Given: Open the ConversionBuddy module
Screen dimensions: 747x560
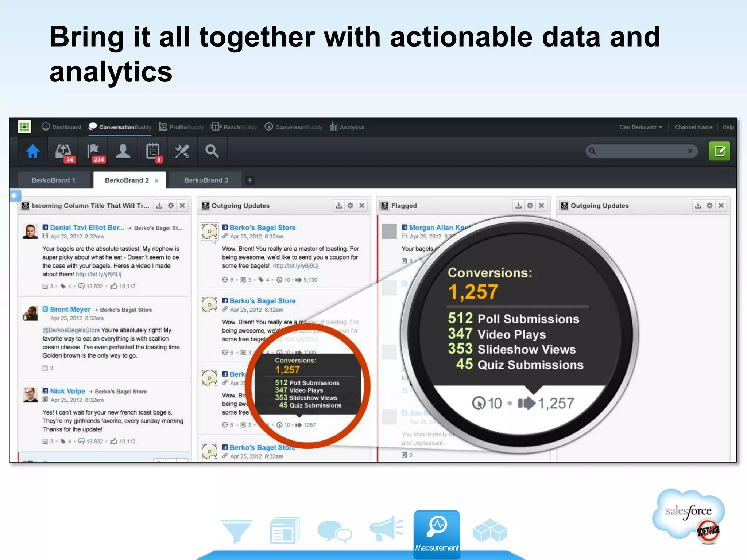Looking at the screenshot, I should [x=294, y=127].
